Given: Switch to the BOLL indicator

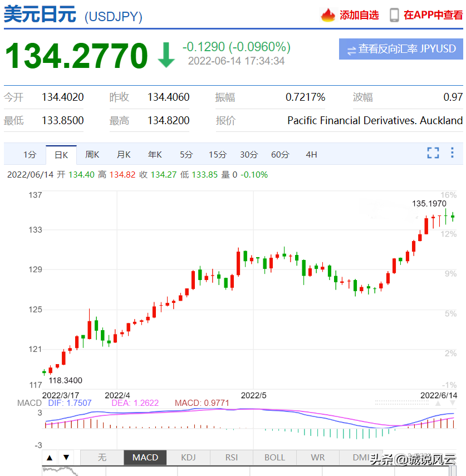Looking at the screenshot, I should (274, 458).
